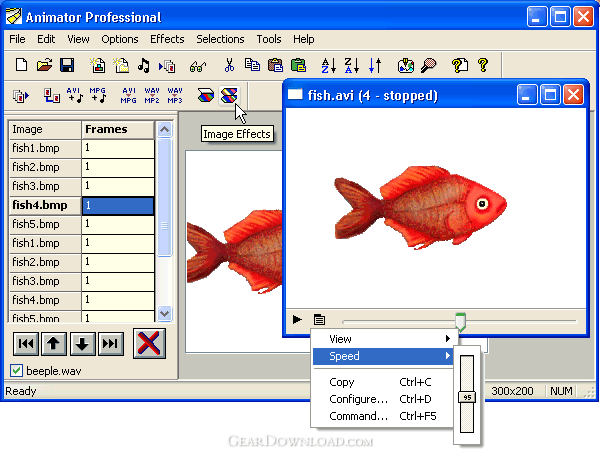Click the green Paste clipboard icon
600x449 pixels.
click(298, 65)
